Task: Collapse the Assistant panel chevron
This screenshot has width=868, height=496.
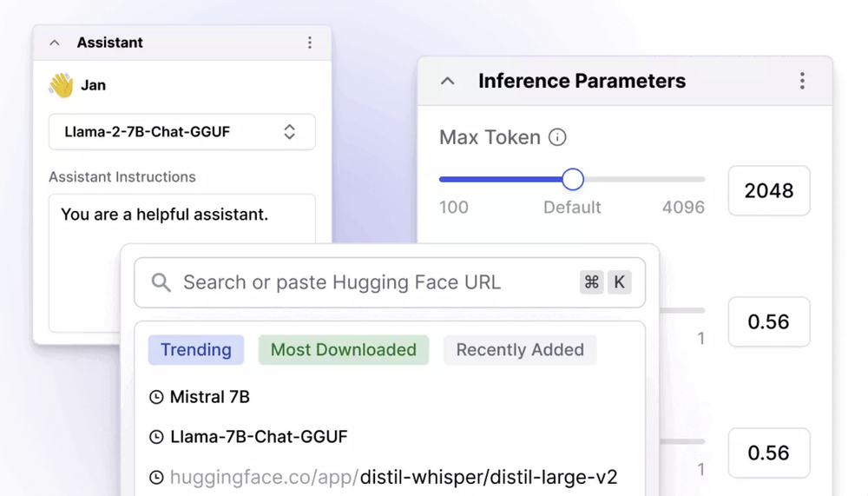Action: (x=54, y=43)
